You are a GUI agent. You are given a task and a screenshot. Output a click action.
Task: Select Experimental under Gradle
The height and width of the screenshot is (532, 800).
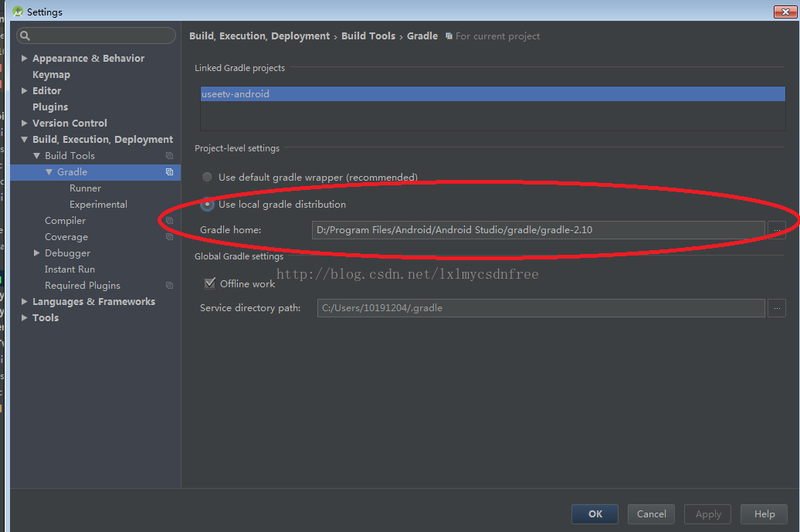coord(99,205)
